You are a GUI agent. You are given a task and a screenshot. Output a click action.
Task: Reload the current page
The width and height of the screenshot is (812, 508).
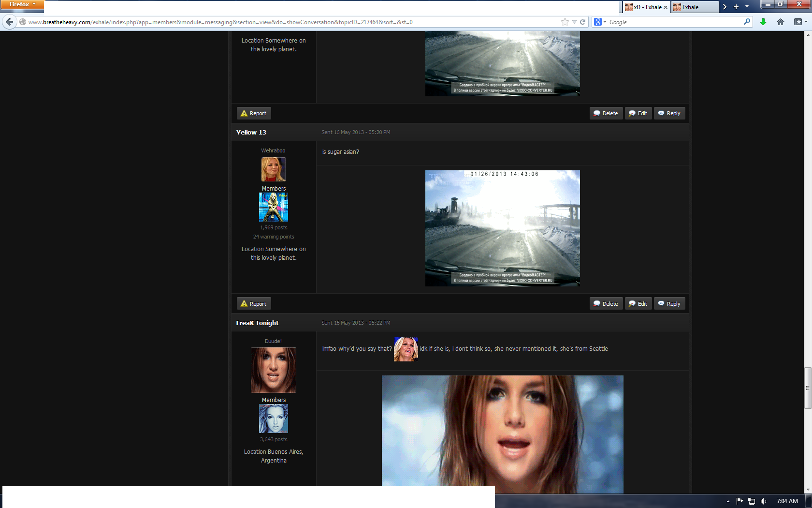pos(583,22)
